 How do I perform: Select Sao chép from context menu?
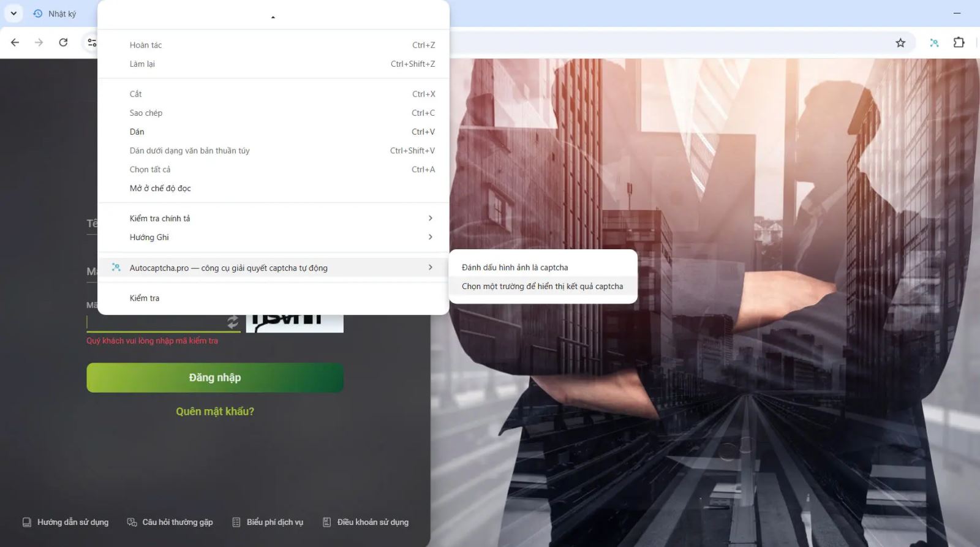tap(146, 113)
